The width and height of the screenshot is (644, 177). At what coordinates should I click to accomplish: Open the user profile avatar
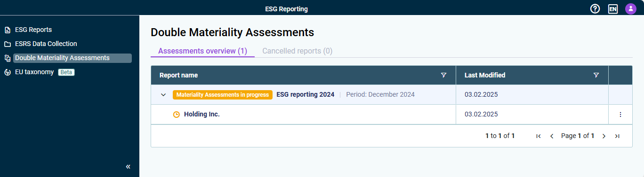tap(631, 9)
